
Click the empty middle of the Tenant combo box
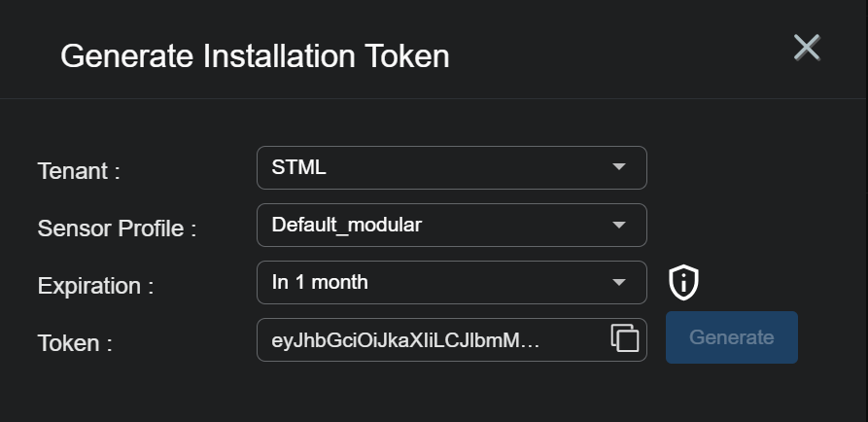pyautogui.click(x=467, y=167)
